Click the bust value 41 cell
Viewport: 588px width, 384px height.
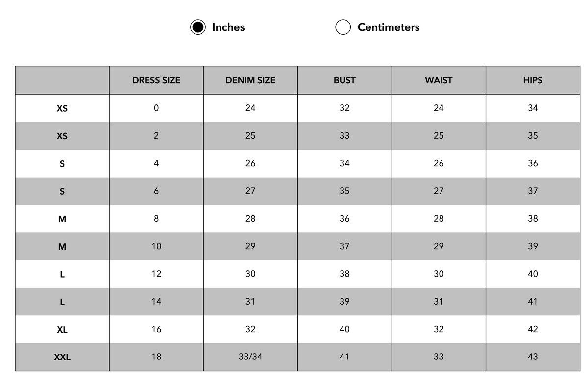344,357
